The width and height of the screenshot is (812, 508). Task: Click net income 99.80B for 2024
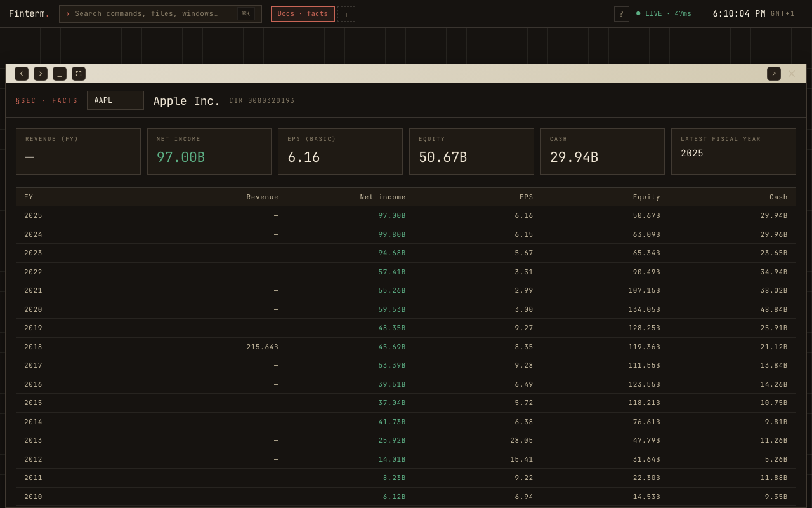tap(392, 235)
